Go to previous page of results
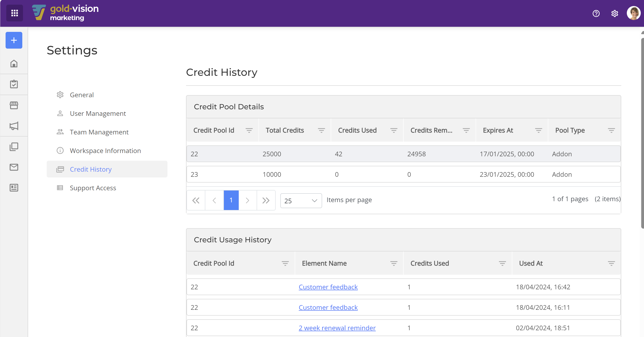 (x=214, y=200)
